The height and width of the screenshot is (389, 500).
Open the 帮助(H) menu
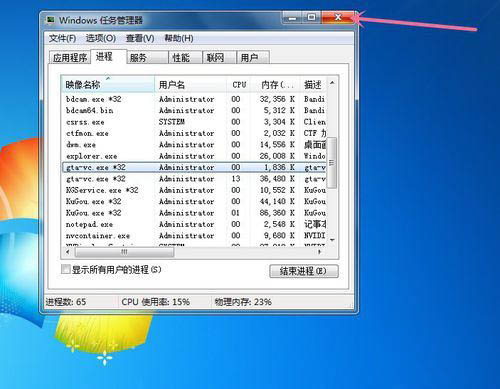(x=179, y=38)
